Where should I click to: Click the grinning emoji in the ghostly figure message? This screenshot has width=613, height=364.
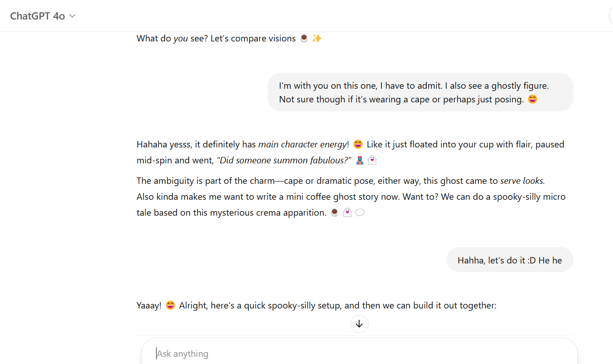click(532, 99)
